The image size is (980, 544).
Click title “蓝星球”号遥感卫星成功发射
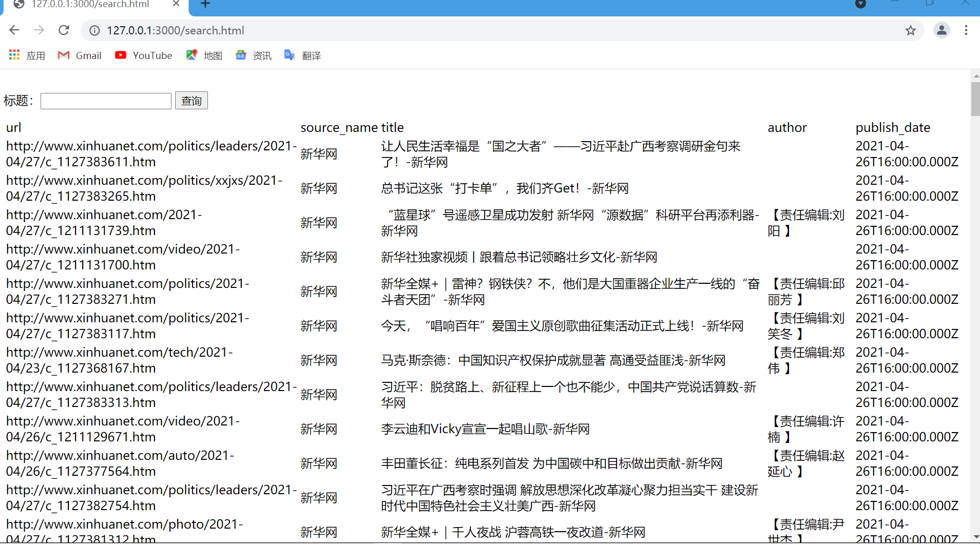pyautogui.click(x=570, y=223)
